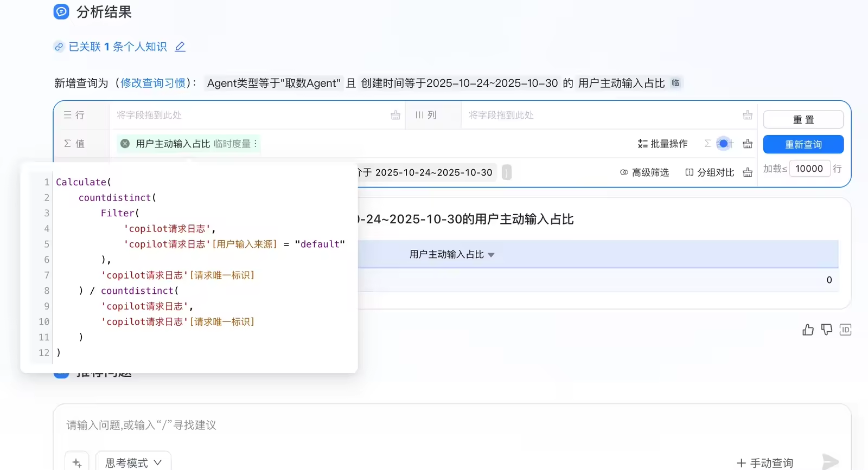This screenshot has width=868, height=470.
Task: Click the query condition Agent类型等于"取数Agent"
Action: coord(274,83)
